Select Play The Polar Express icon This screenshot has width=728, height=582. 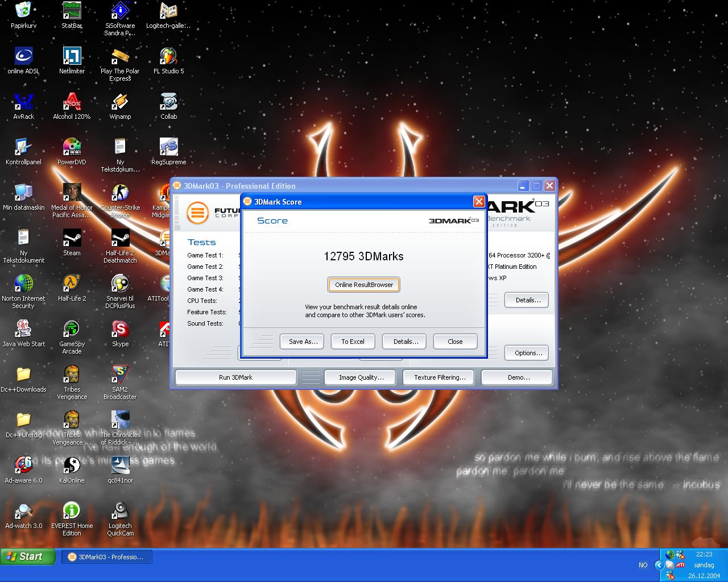click(x=120, y=64)
